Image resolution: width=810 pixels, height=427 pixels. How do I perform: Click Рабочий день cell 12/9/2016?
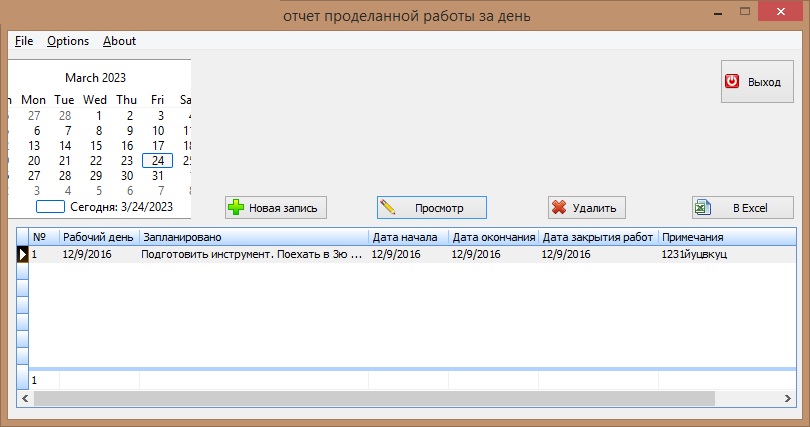pos(99,254)
